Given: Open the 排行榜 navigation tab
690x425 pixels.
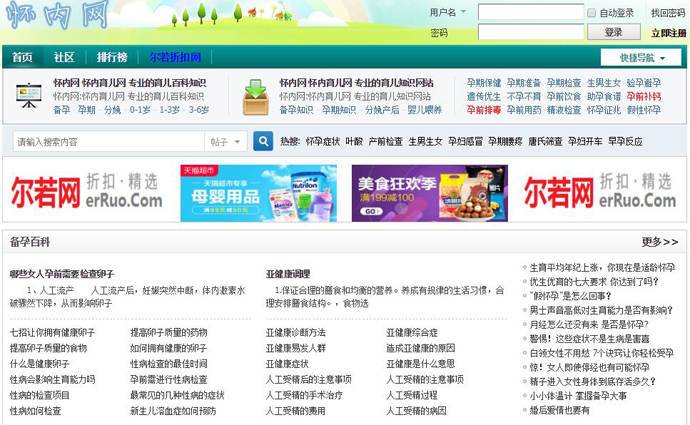Looking at the screenshot, I should click(112, 57).
